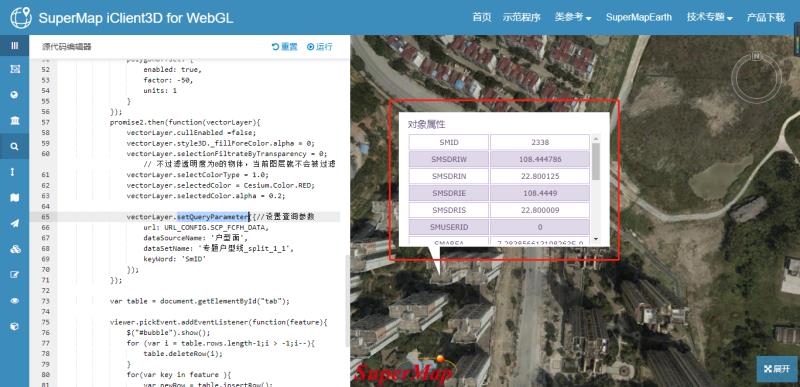Click the orange marker pin on map

tap(438, 359)
